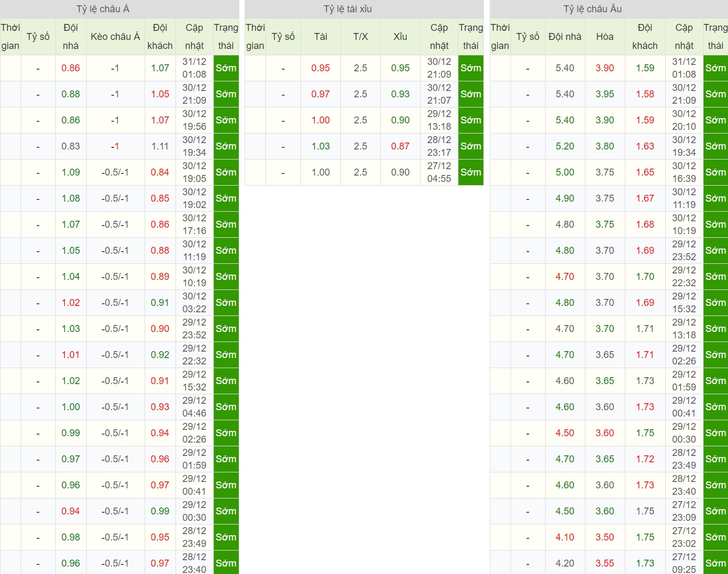Click '27/12 09:25' update time in châu Âu table
728x574 pixels.
[684, 563]
